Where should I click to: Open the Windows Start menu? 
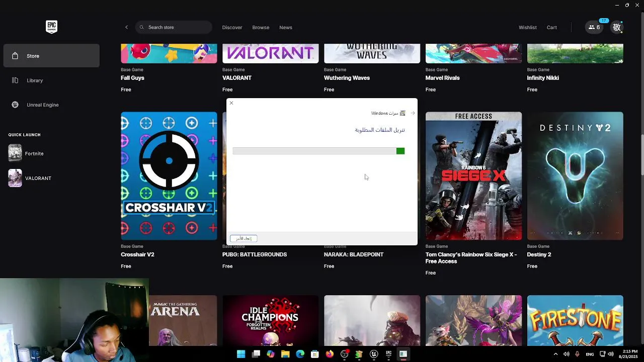click(x=241, y=354)
